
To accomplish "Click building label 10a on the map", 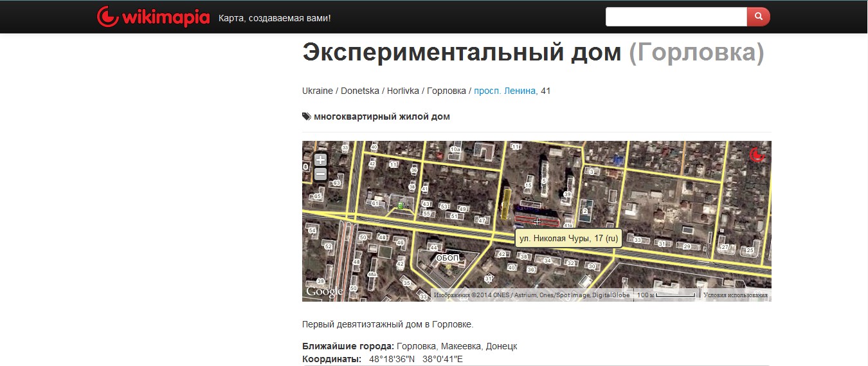I will coord(455,149).
